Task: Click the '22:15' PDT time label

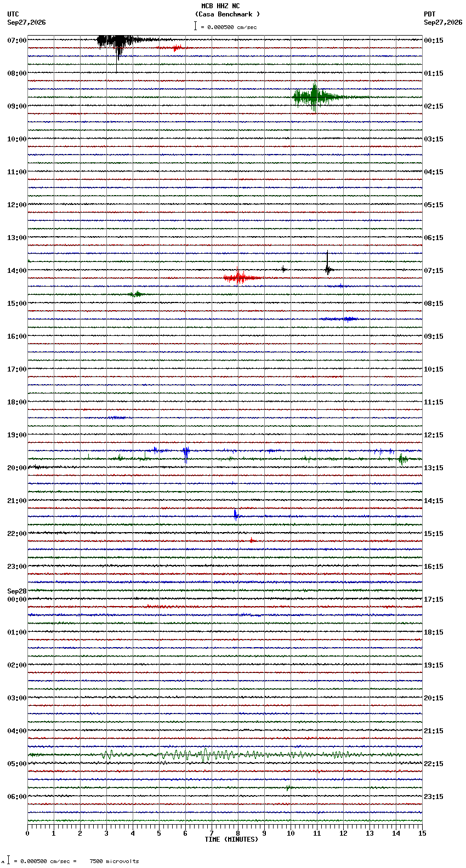Action: pyautogui.click(x=434, y=764)
